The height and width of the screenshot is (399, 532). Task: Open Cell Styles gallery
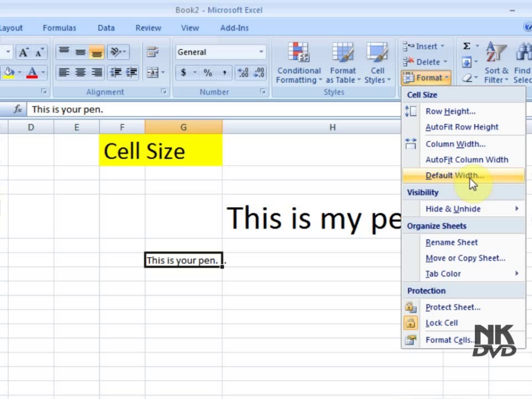coord(377,63)
